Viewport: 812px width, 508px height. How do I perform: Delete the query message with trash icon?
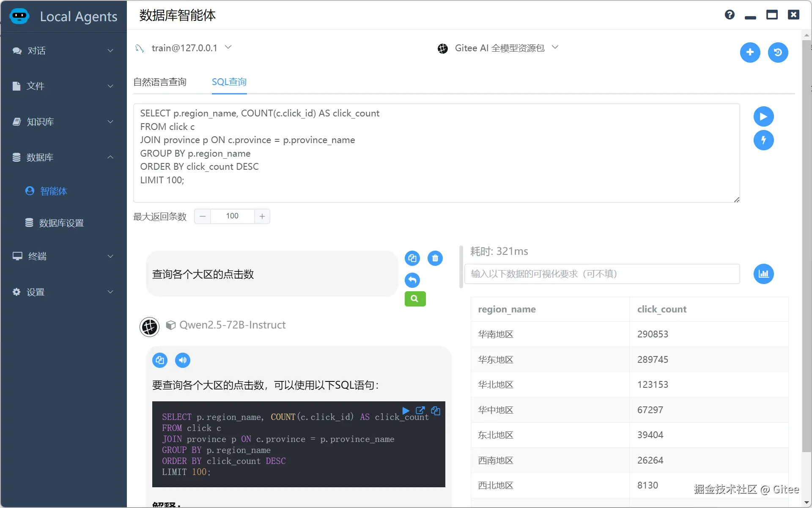click(435, 258)
